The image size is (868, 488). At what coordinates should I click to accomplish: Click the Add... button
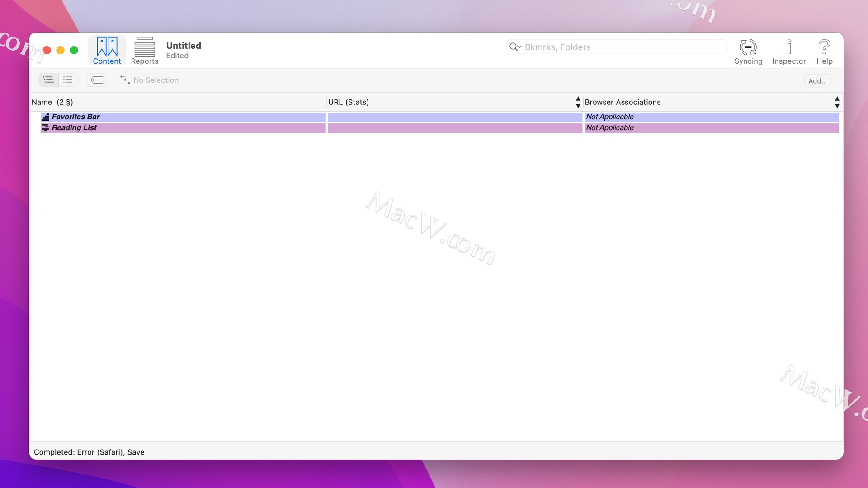coord(817,81)
